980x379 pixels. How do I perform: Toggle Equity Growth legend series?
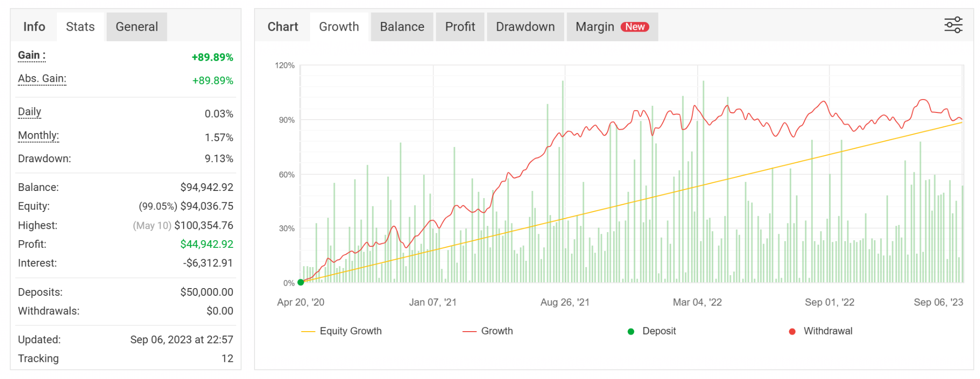point(341,331)
